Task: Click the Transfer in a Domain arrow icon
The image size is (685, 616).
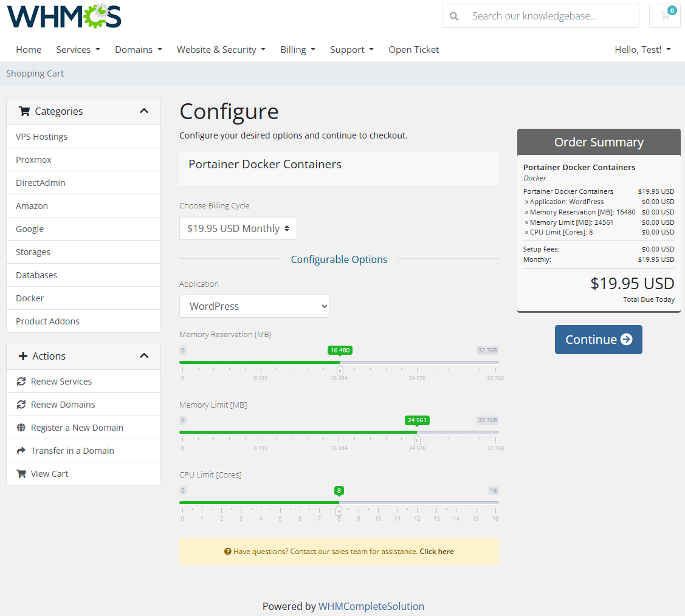Action: 21,451
